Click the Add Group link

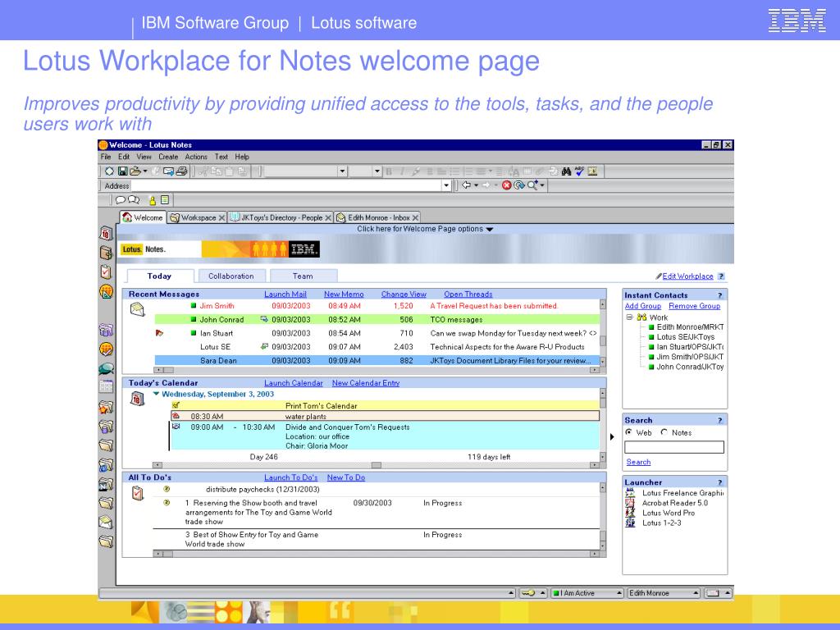point(643,306)
